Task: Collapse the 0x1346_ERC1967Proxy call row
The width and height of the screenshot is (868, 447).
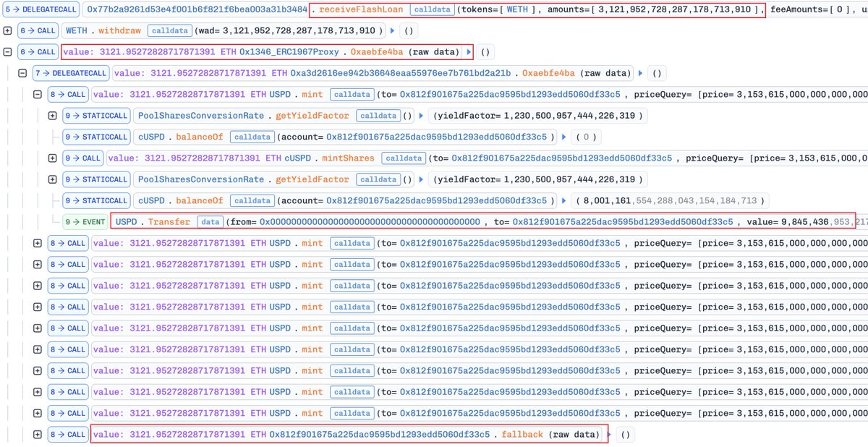Action: 7,52
